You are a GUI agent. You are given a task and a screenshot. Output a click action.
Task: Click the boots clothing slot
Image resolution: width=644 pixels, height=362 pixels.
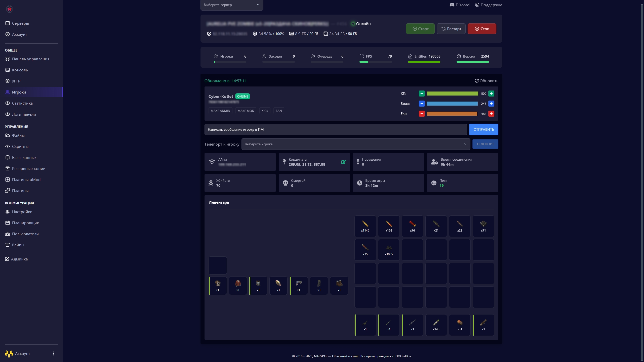click(339, 285)
